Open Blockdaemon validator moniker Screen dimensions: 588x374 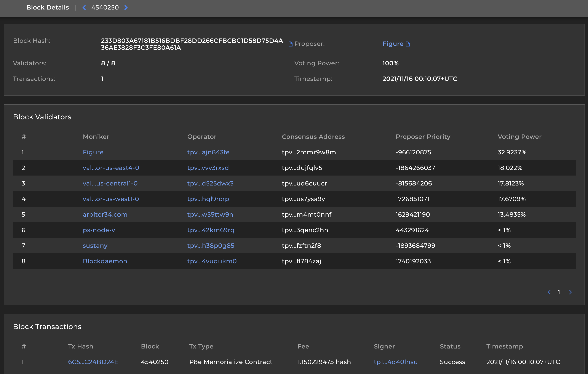point(105,261)
